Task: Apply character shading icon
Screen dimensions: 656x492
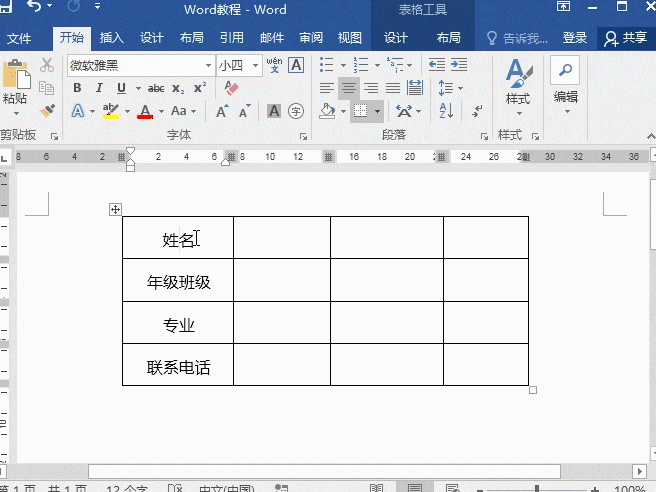Action: pyautogui.click(x=274, y=111)
